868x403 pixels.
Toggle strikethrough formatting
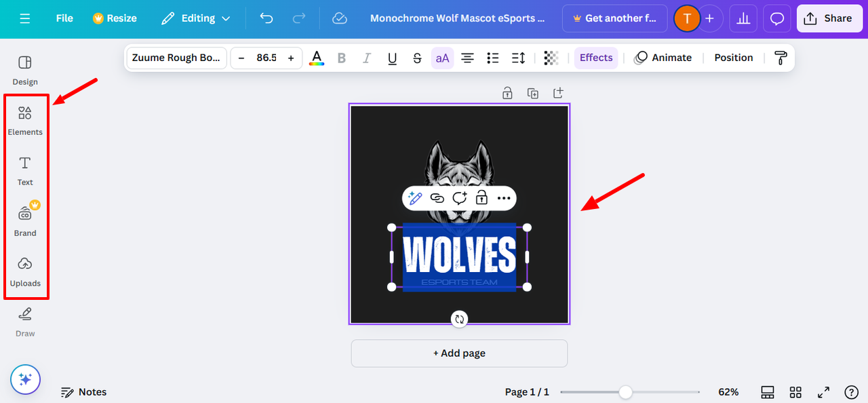coord(417,58)
